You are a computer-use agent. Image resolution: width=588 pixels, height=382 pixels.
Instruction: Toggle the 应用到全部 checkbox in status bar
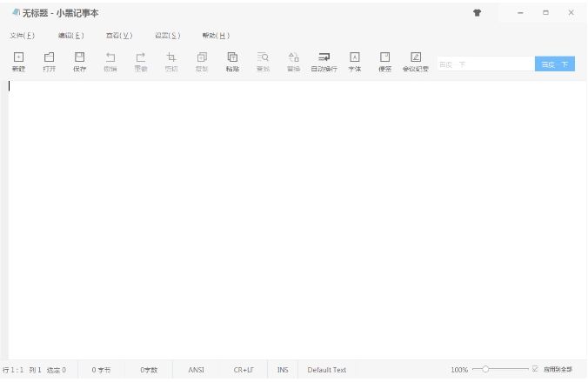pos(535,369)
